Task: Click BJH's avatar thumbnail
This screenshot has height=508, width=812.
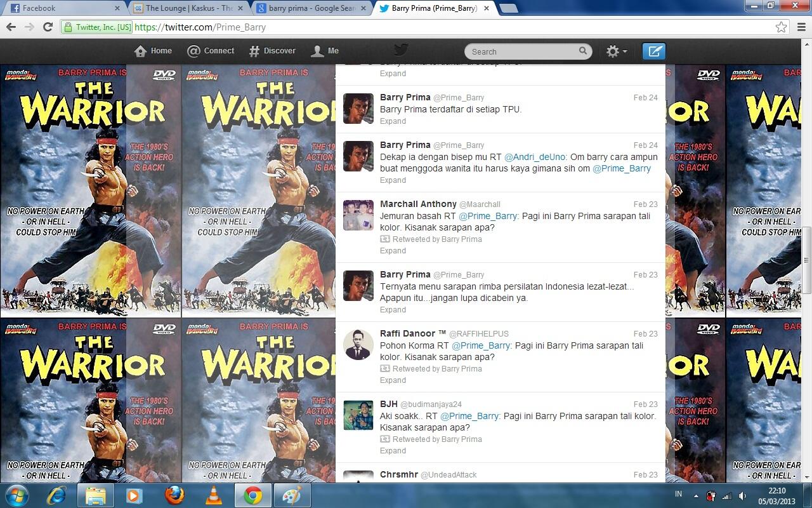Action: [358, 415]
